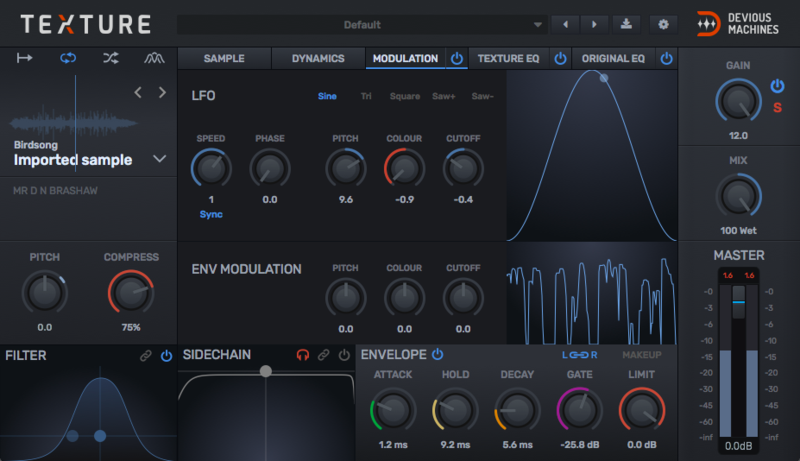Toggle the Modulation tab power button
This screenshot has width=800, height=461.
click(x=457, y=59)
